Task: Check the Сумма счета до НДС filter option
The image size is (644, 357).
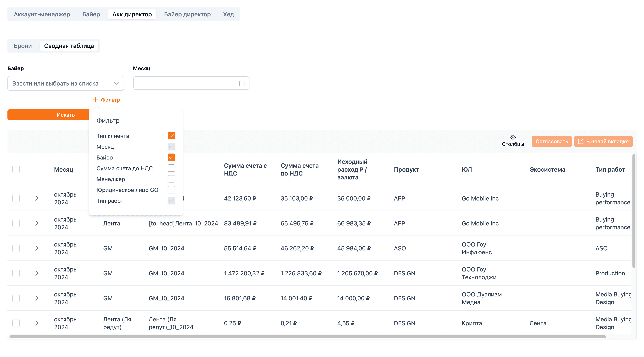Action: [x=171, y=168]
